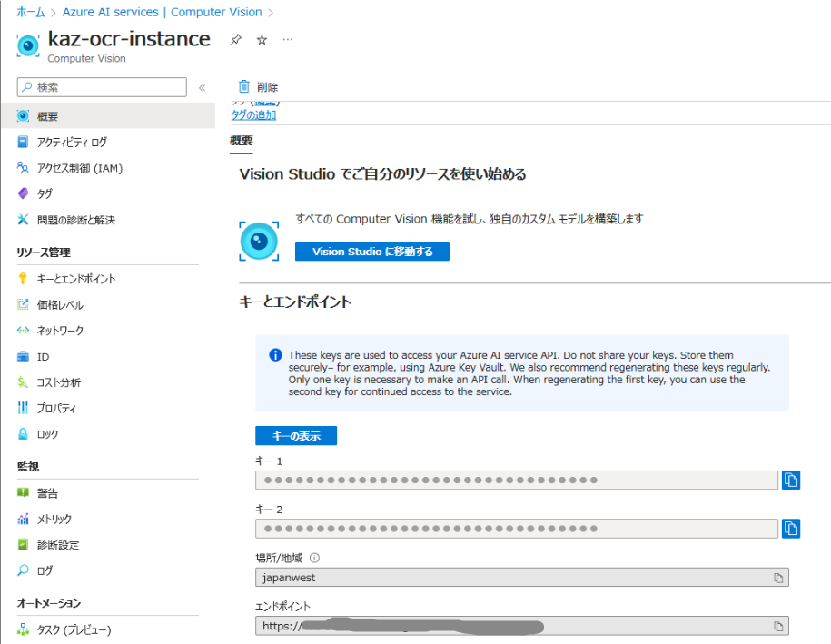This screenshot has height=644, width=831.
Task: Copy キー 2 with copy icon
Action: pyautogui.click(x=791, y=529)
